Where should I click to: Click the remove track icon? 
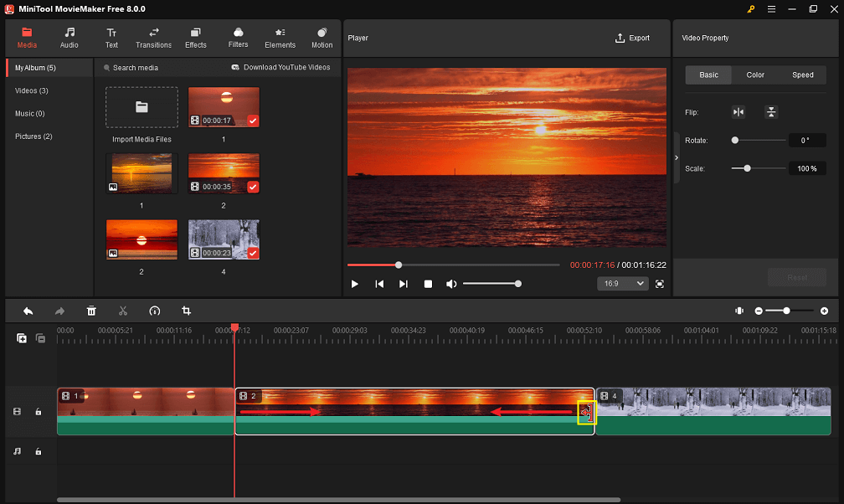[40, 338]
